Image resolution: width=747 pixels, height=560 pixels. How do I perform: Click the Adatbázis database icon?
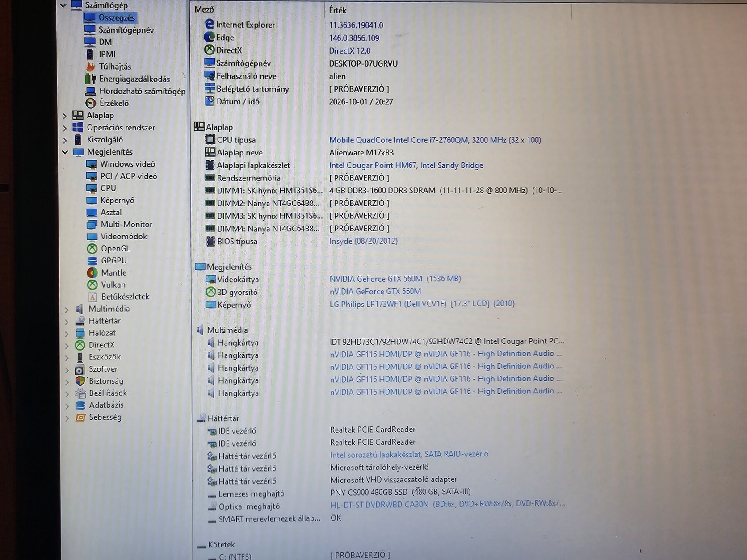click(80, 405)
